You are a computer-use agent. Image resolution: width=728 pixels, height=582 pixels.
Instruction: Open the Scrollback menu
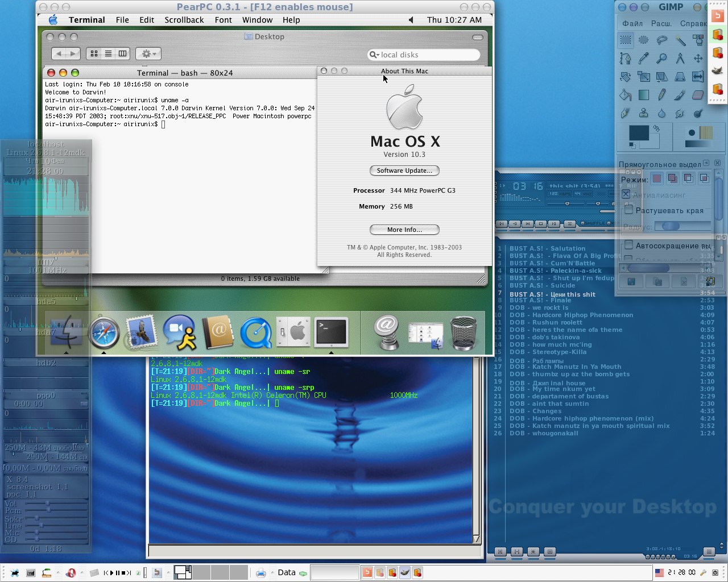pyautogui.click(x=184, y=20)
